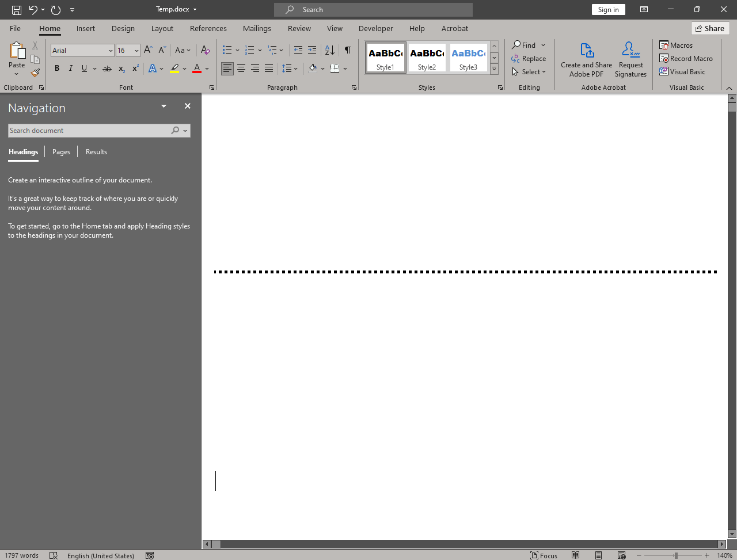Click Sign in button

point(608,10)
